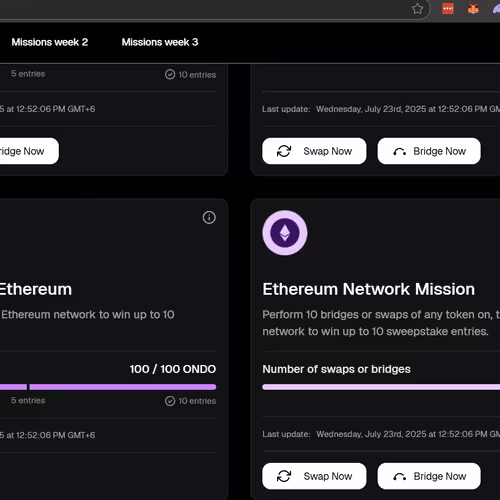
Task: Click checkmark icon beside lower 10 entries
Action: 170,401
